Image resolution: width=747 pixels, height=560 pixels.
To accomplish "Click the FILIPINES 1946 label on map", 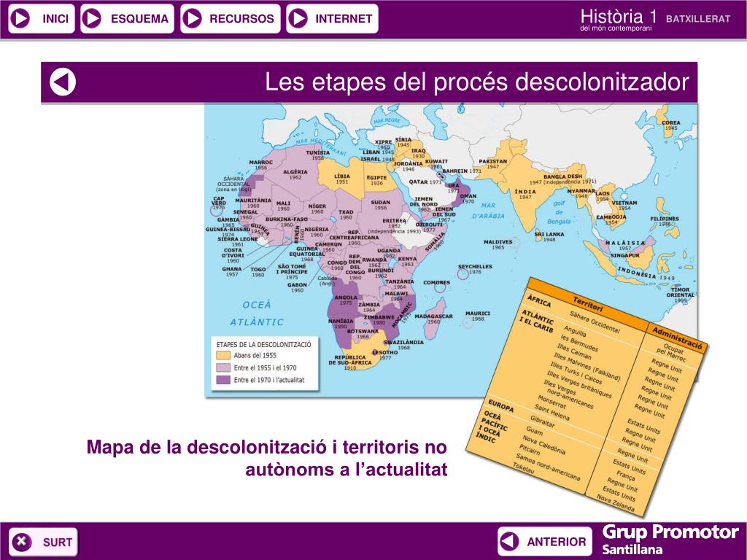I will click(x=665, y=222).
